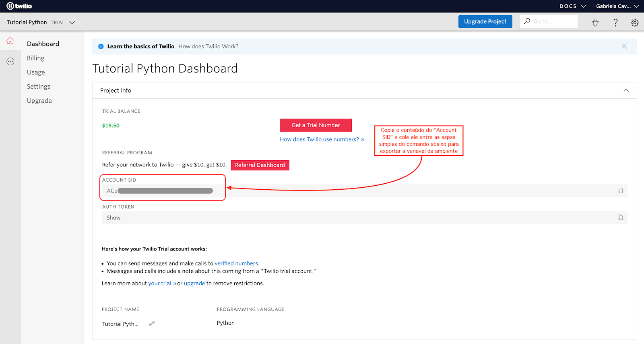Image resolution: width=644 pixels, height=344 pixels.
Task: Open Usage in sidebar
Action: (36, 72)
